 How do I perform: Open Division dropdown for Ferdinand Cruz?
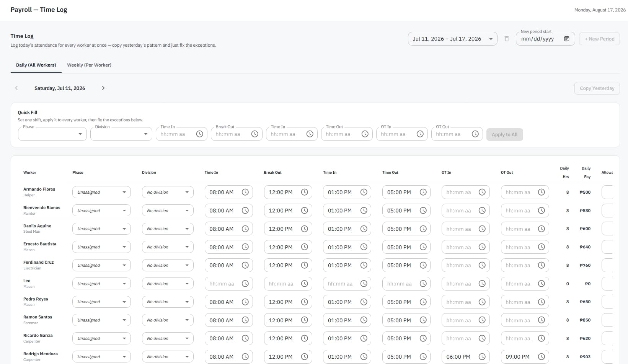pyautogui.click(x=168, y=265)
